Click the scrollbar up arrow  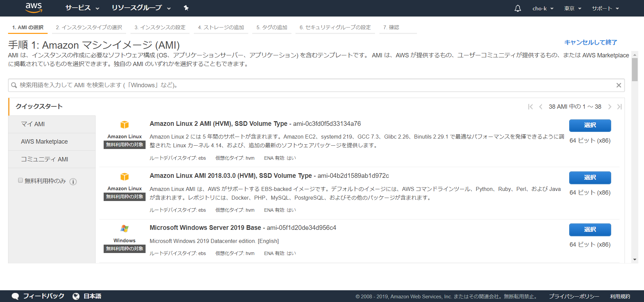click(x=635, y=54)
